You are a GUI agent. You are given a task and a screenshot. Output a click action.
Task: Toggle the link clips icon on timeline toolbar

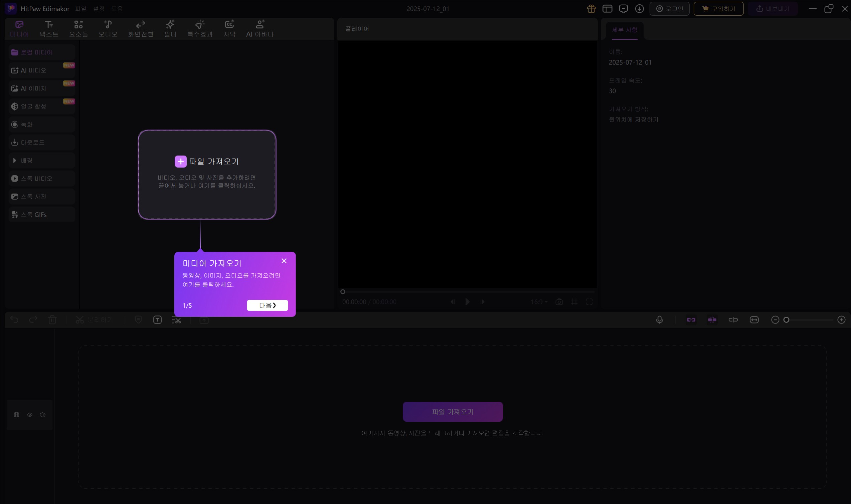[x=691, y=319]
